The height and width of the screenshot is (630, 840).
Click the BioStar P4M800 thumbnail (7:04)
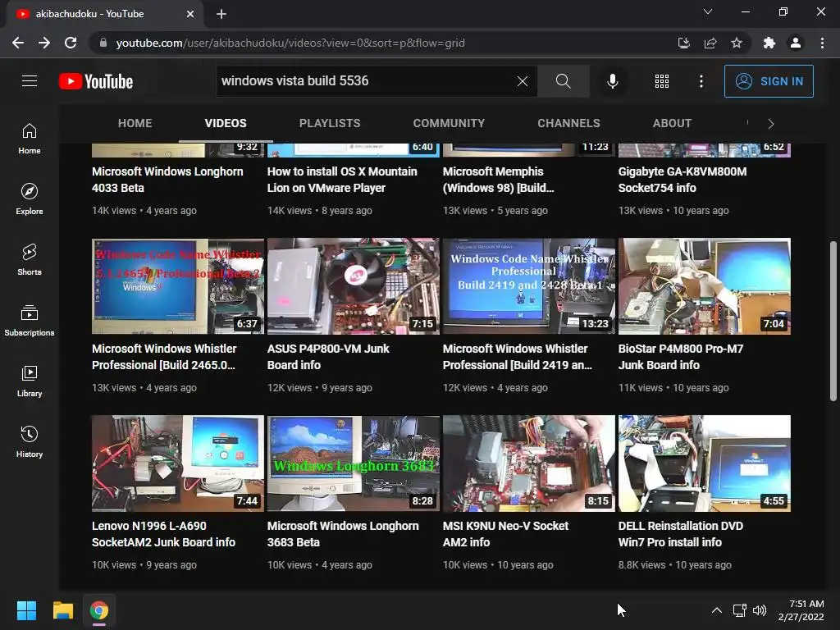[x=705, y=286]
